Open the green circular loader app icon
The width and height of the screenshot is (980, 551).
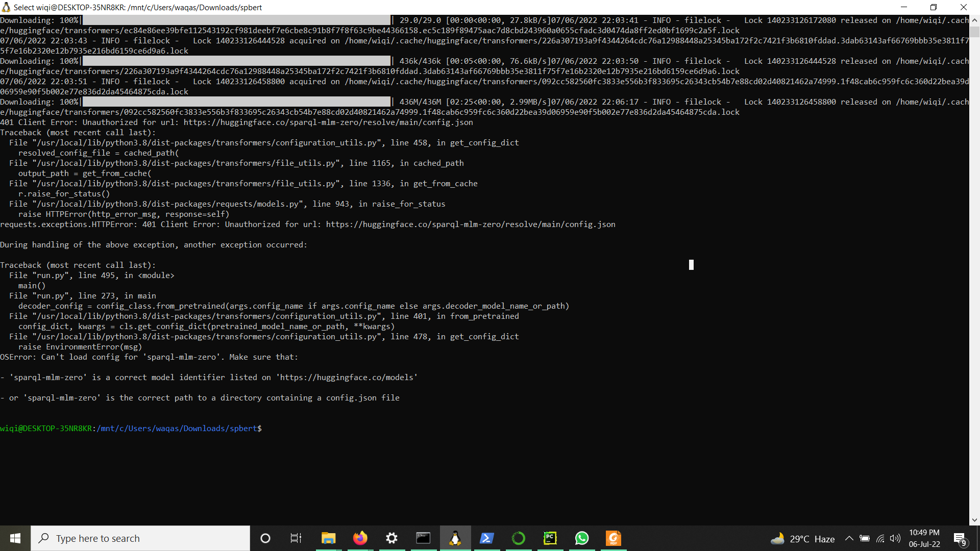tap(518, 538)
